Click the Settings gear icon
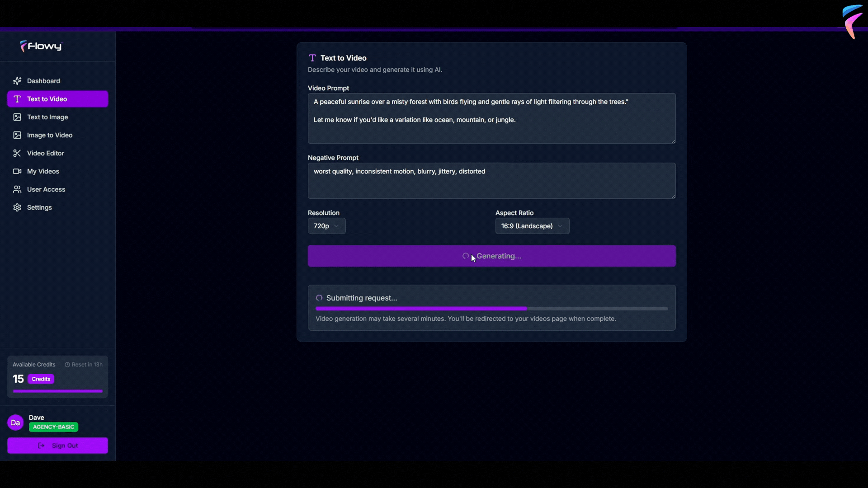 17,207
